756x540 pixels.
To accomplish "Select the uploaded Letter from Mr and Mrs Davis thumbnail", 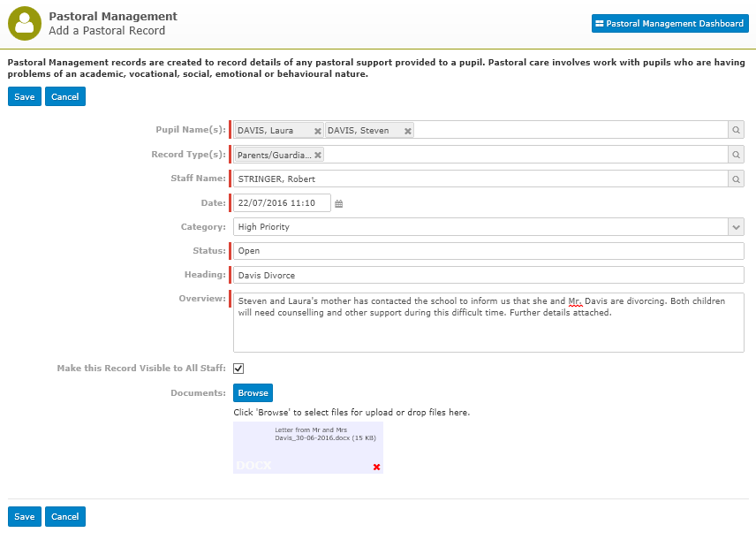I will point(308,447).
